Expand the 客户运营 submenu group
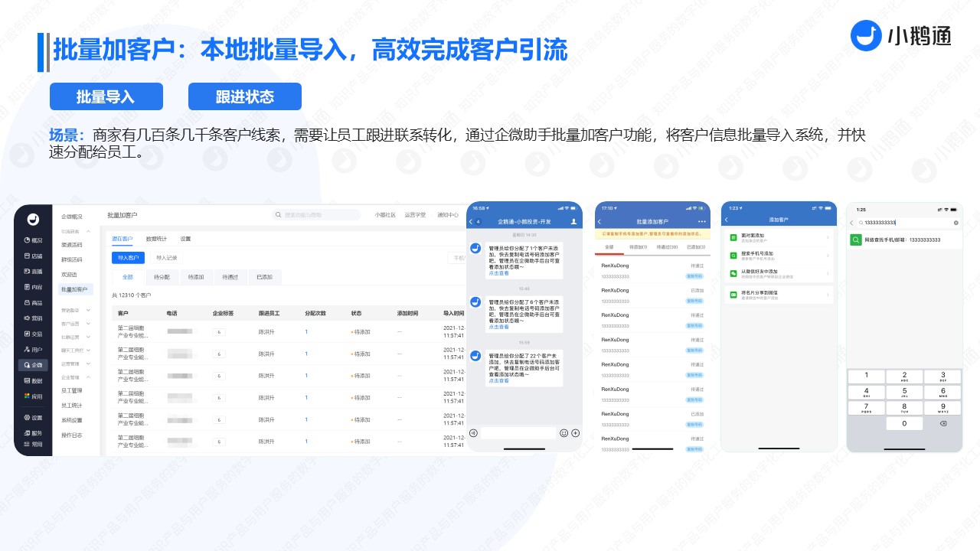Image resolution: width=980 pixels, height=551 pixels. tap(75, 324)
